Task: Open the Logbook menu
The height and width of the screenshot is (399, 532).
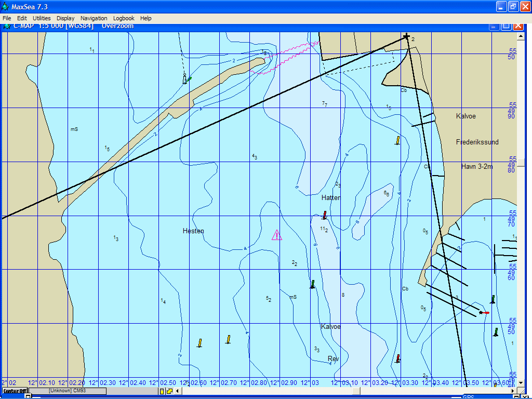Action: click(x=124, y=18)
